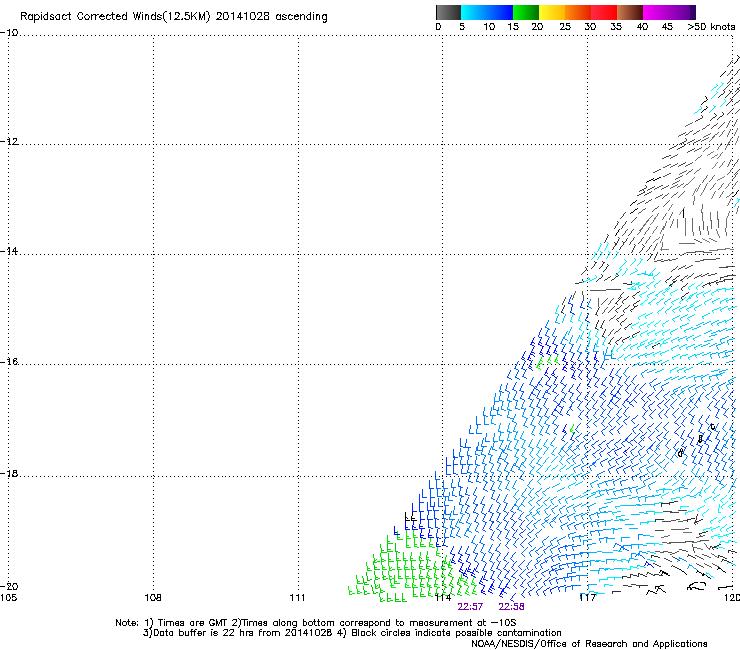
Task: Click the '22:58' swath time label
Action: pos(511,607)
